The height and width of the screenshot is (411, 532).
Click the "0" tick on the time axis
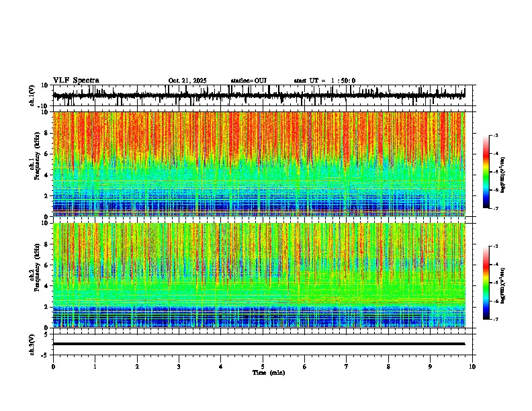(53, 367)
